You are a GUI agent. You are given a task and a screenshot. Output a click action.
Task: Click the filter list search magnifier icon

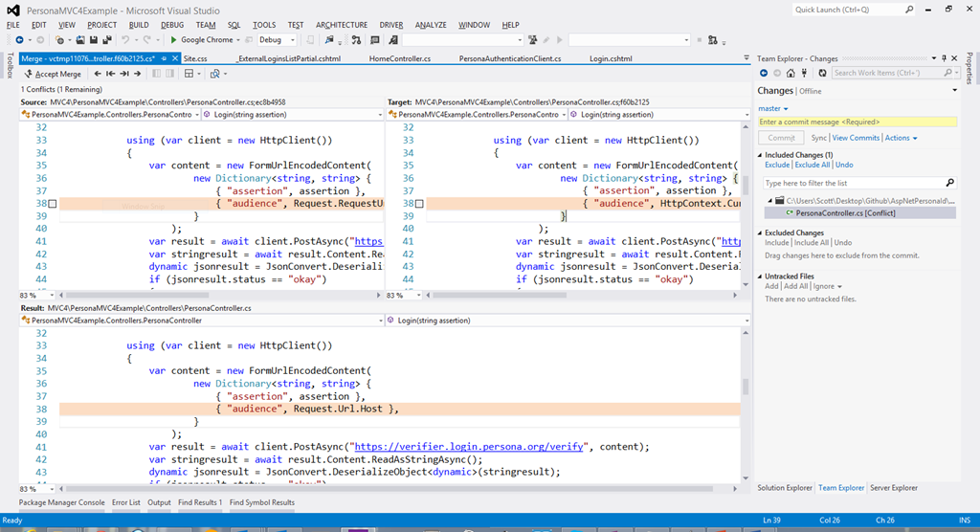pyautogui.click(x=950, y=183)
